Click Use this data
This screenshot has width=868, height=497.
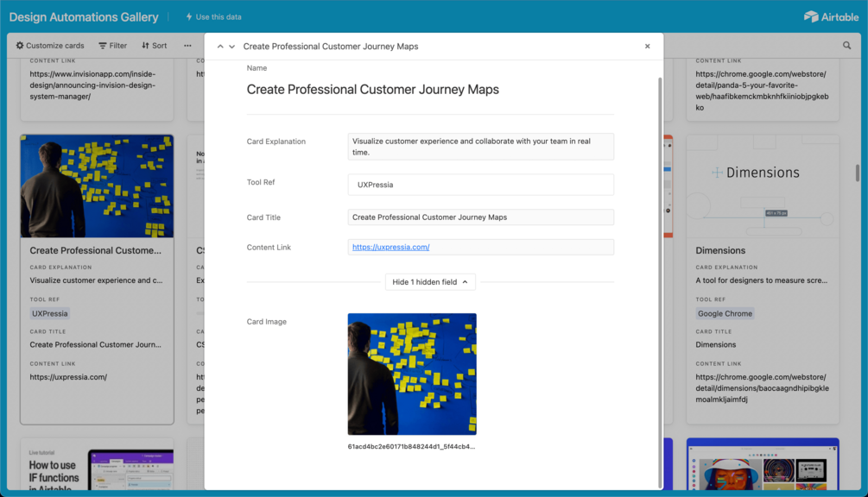[213, 16]
